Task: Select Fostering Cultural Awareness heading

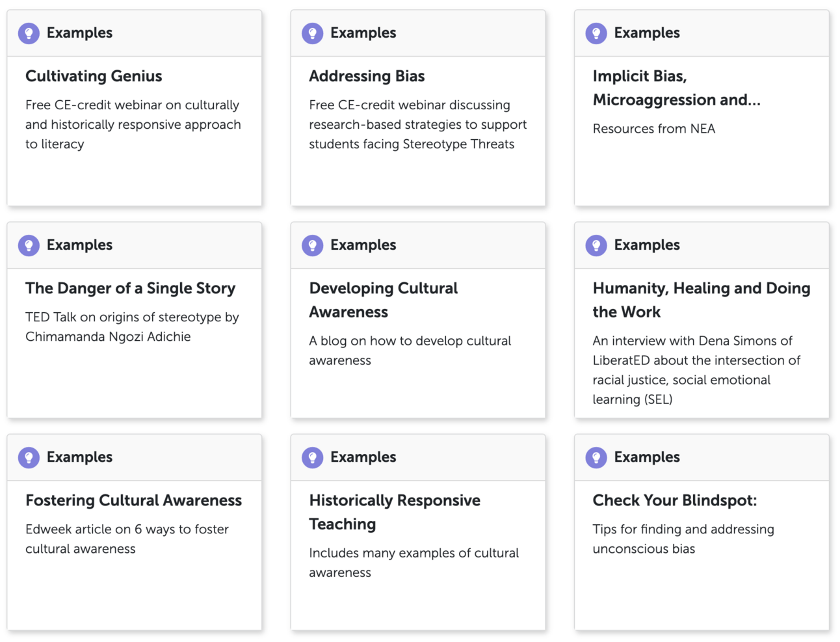Action: coord(133,500)
